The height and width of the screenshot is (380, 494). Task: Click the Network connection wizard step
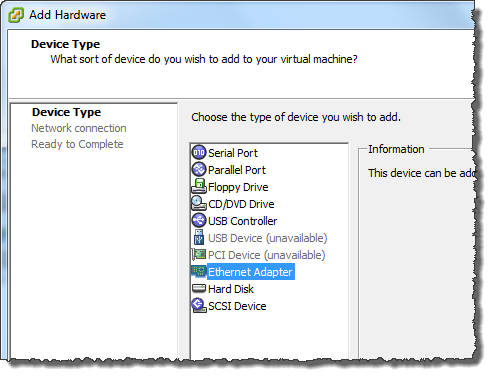tap(79, 128)
